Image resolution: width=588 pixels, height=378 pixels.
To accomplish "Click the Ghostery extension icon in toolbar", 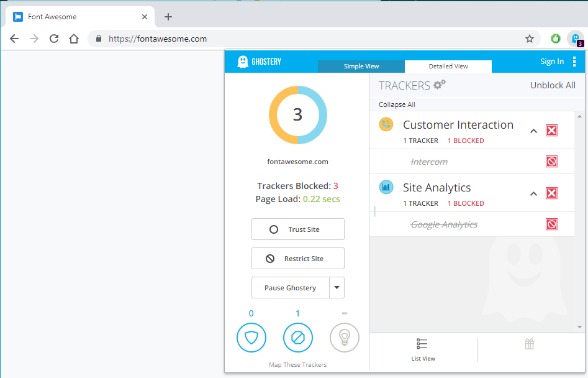I will (x=576, y=39).
